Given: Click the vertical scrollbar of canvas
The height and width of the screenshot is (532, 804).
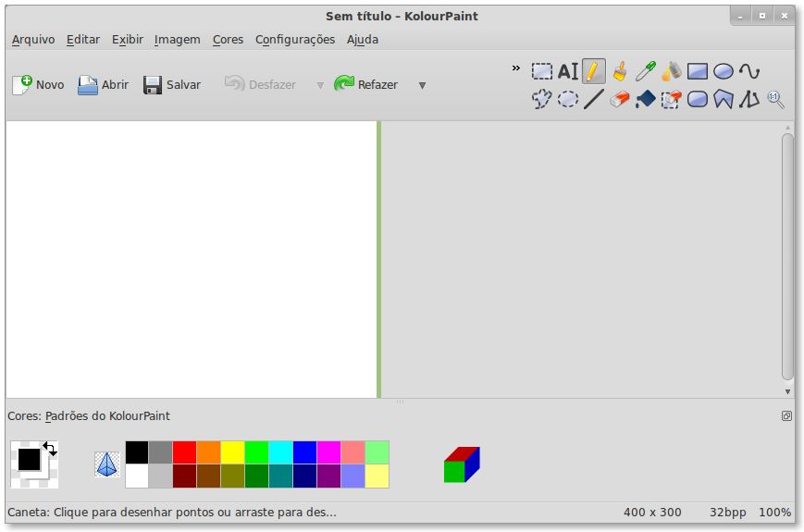Looking at the screenshot, I should 787,256.
